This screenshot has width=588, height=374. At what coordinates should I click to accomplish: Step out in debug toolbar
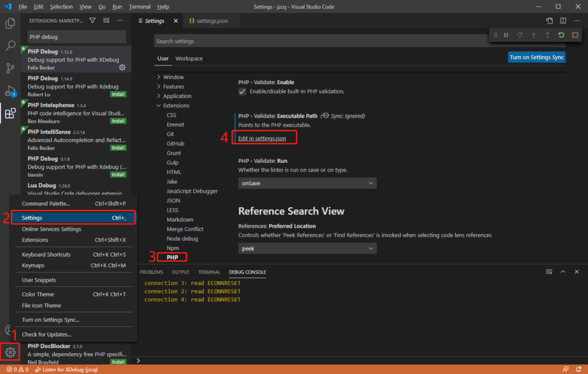click(547, 35)
